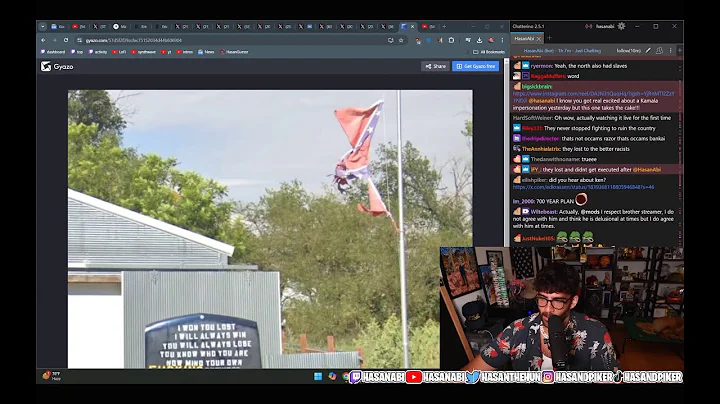Image resolution: width=720 pixels, height=404 pixels.
Task: Close the HasanAbi chat tab
Action: click(x=539, y=39)
